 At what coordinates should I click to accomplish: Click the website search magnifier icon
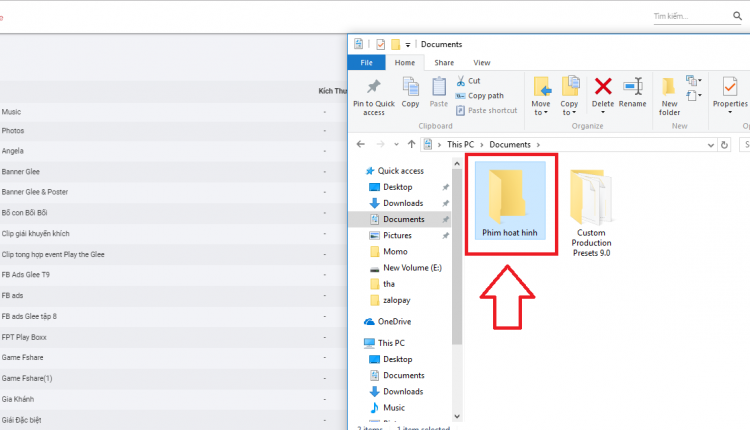coord(737,16)
